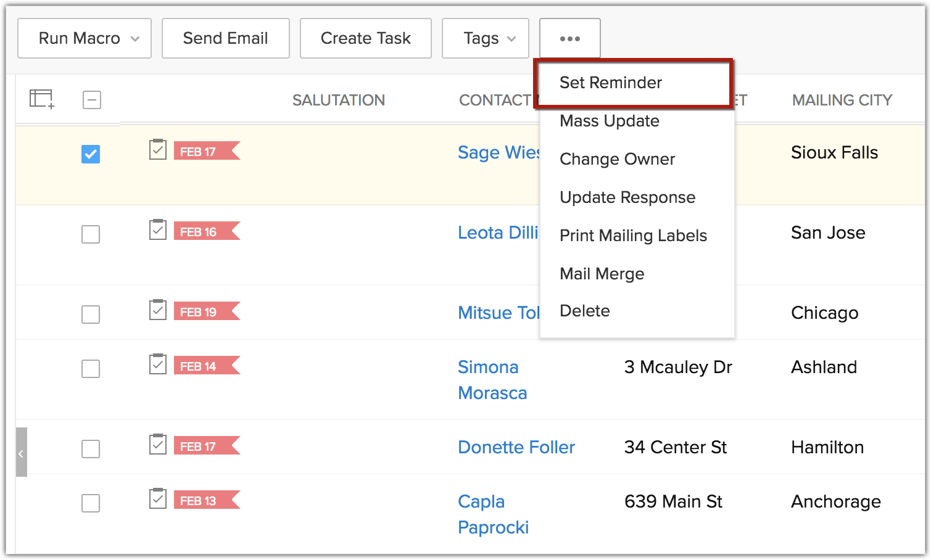Viewport: 931px width, 560px height.
Task: Check the Capla Paprocki row checkbox
Action: pyautogui.click(x=91, y=503)
